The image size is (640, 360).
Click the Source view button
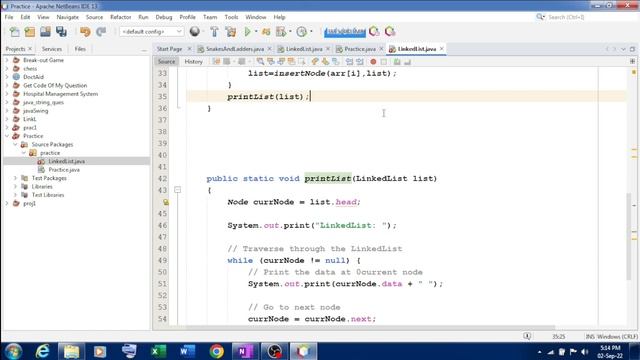tap(166, 62)
